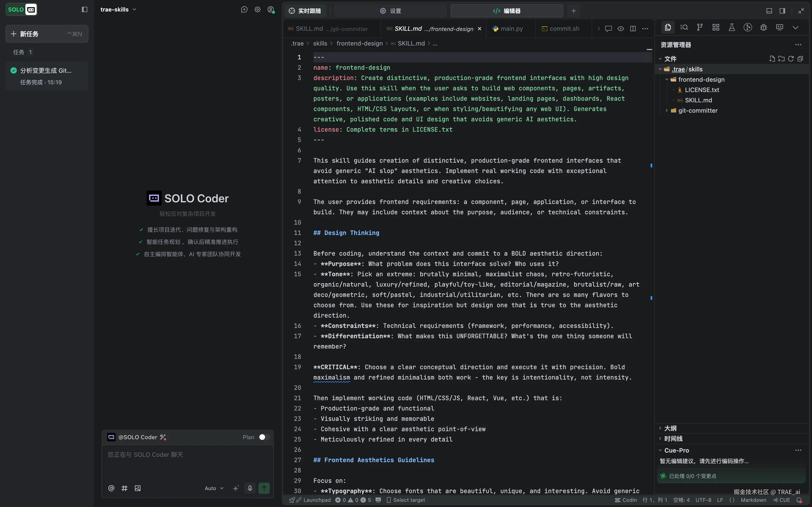Open the extensions grid icon
Screen dimensions: 812x507
pyautogui.click(x=716, y=27)
